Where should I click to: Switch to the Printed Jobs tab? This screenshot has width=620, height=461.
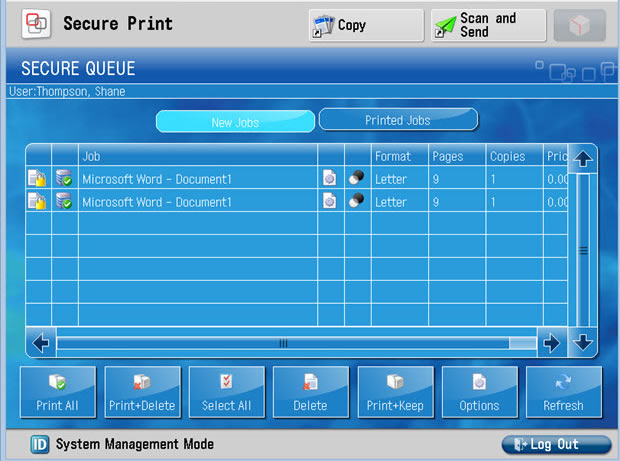pyautogui.click(x=398, y=120)
